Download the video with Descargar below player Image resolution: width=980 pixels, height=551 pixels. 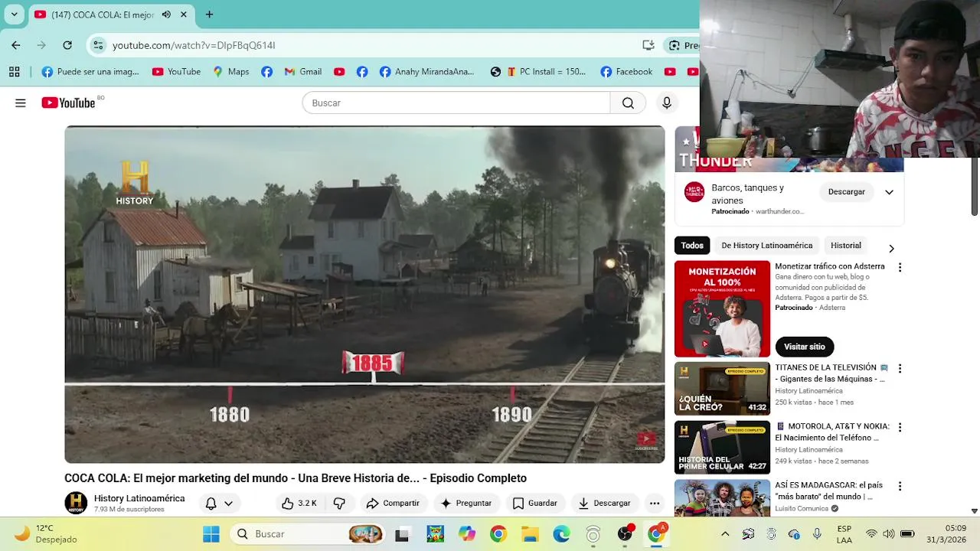(604, 503)
